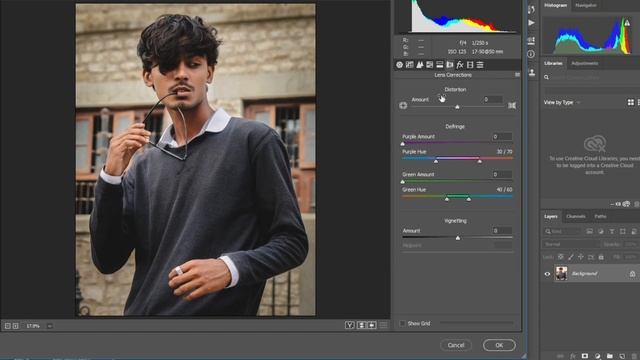640x360 pixels.
Task: Select the Lens Corrections panel icon
Action: [450, 64]
